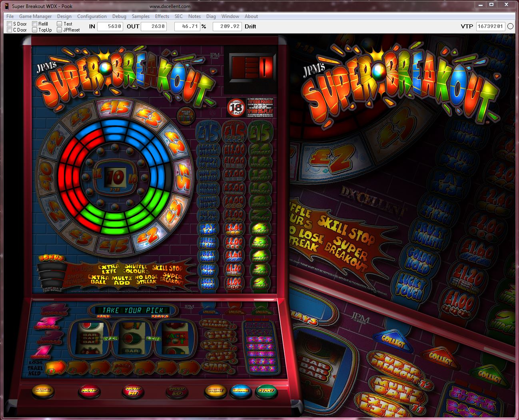This screenshot has height=420, width=519.
Task: Click the circular indicator beside VTP
Action: tap(511, 26)
